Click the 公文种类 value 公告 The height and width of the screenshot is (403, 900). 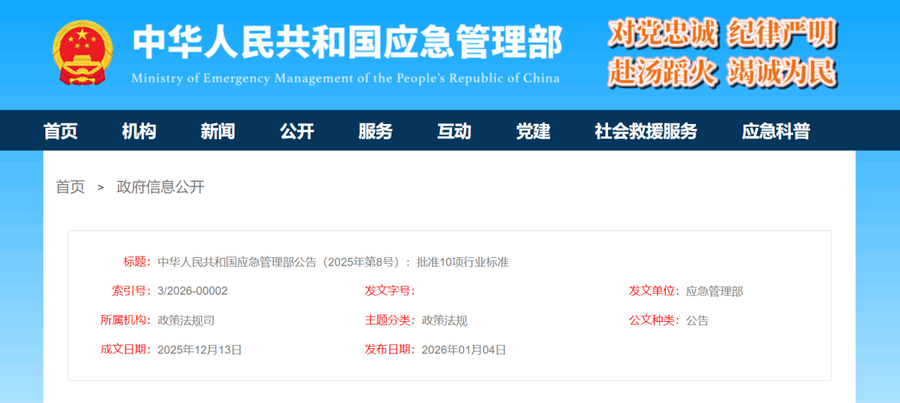[x=697, y=321]
